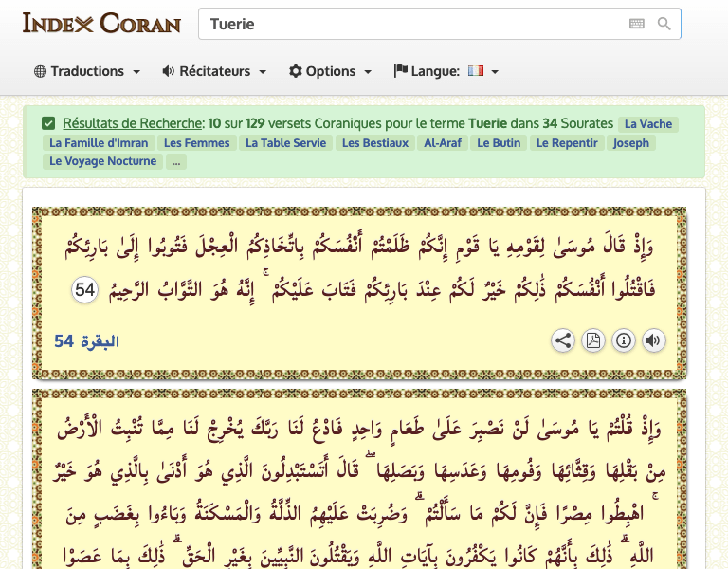Screen dimensions: 728x569
Task: Click the Index Coran logo
Action: (x=101, y=23)
